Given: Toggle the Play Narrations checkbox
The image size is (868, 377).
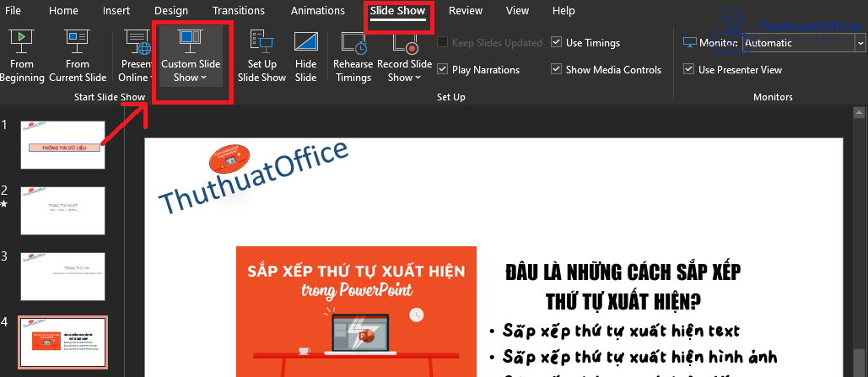Looking at the screenshot, I should coord(442,70).
